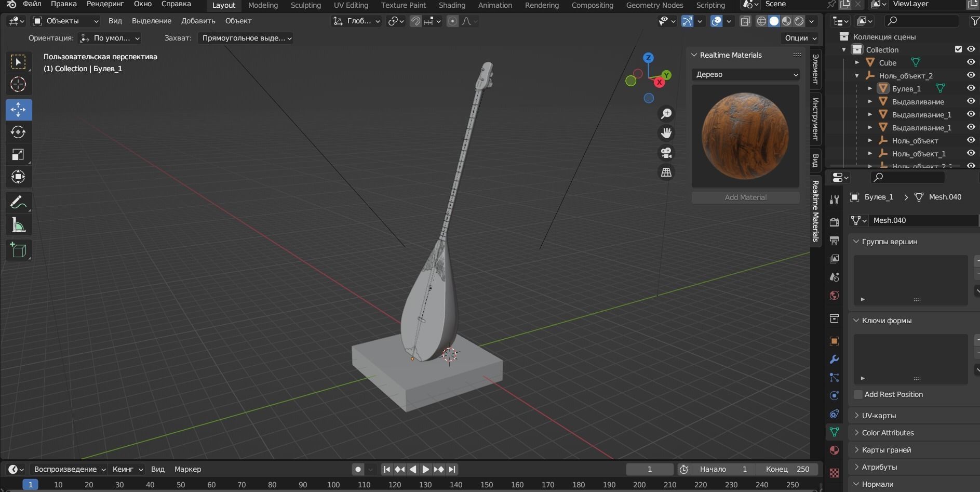Select rendered viewport shading
Screen dimensions: 980x492
pyautogui.click(x=799, y=21)
